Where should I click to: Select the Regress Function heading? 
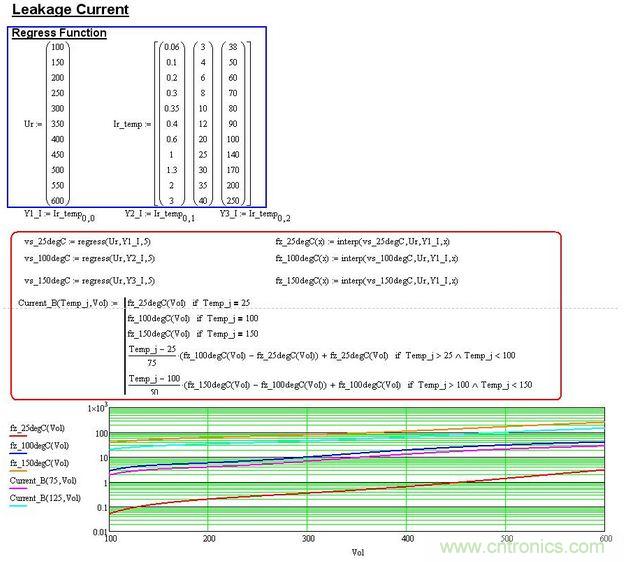pyautogui.click(x=59, y=33)
